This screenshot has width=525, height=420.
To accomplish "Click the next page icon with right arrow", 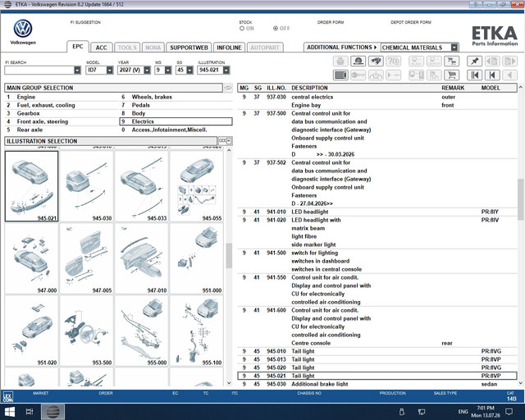I will [510, 62].
